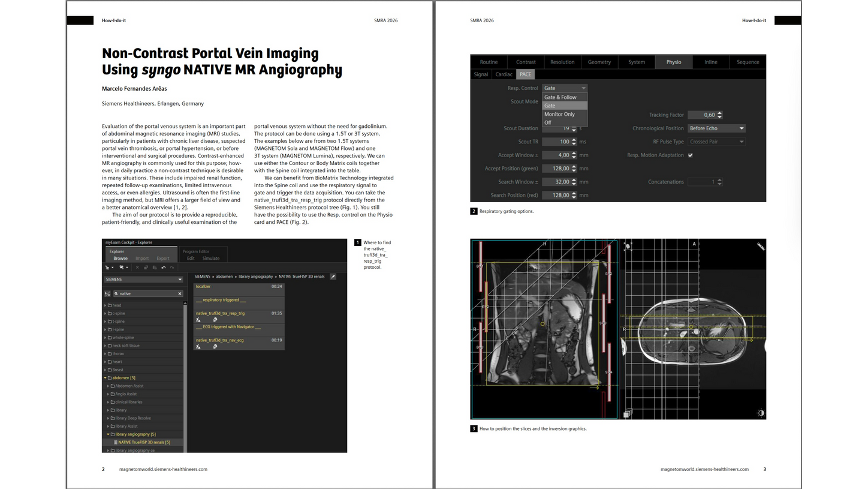Click the ruler icon in axial view corner
This screenshot has height=489, width=868.
[761, 245]
